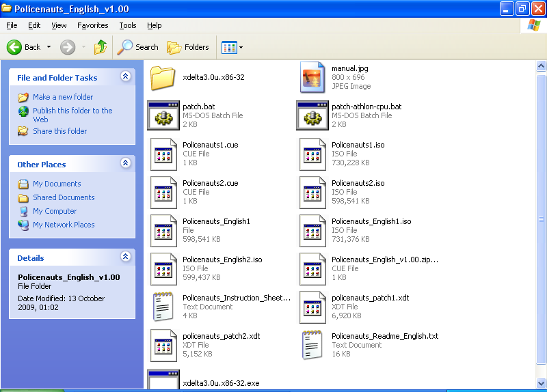This screenshot has height=392, width=547.
Task: Toggle the Folders pane button
Action: (x=188, y=47)
